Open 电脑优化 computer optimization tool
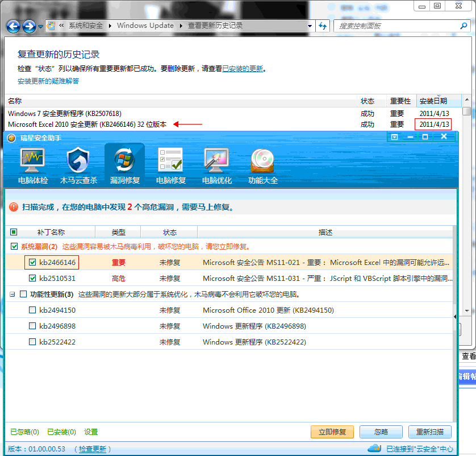The width and height of the screenshot is (476, 456). [217, 166]
